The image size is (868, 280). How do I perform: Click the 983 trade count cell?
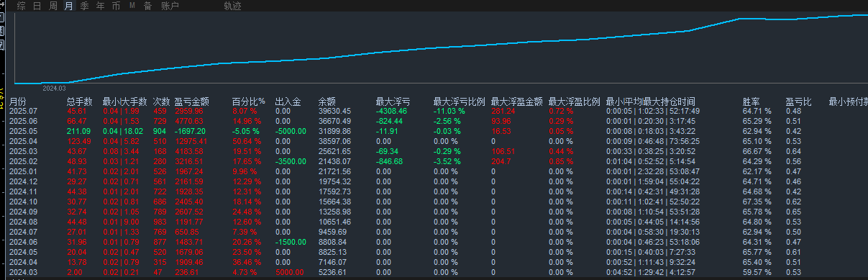click(x=160, y=222)
